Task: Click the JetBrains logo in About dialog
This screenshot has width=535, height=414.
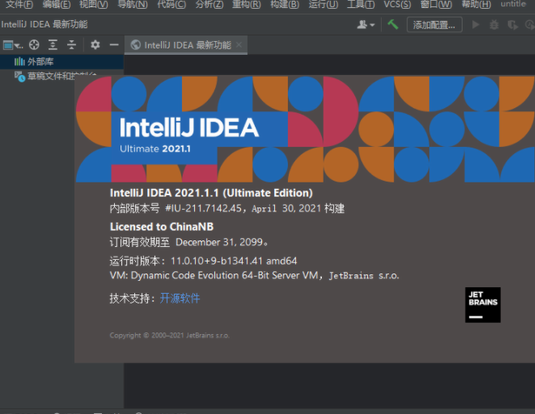Action: coord(483,305)
